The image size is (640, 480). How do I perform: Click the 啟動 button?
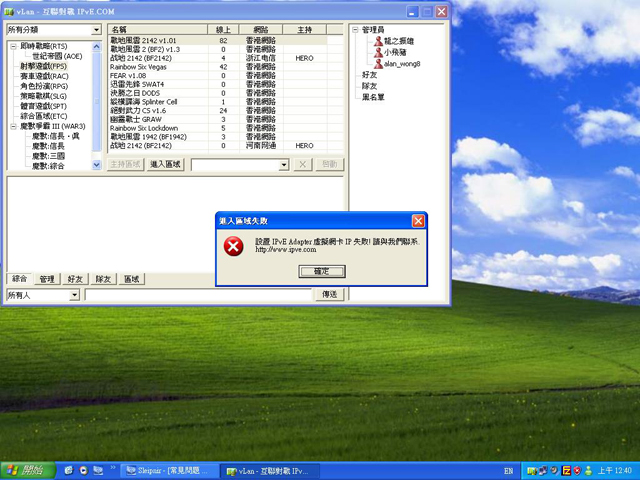[x=330, y=164]
